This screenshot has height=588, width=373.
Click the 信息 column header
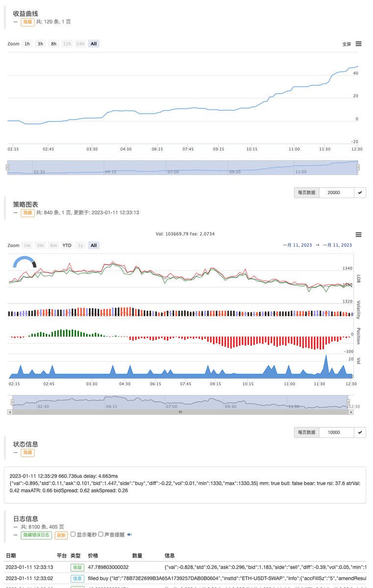[170, 556]
